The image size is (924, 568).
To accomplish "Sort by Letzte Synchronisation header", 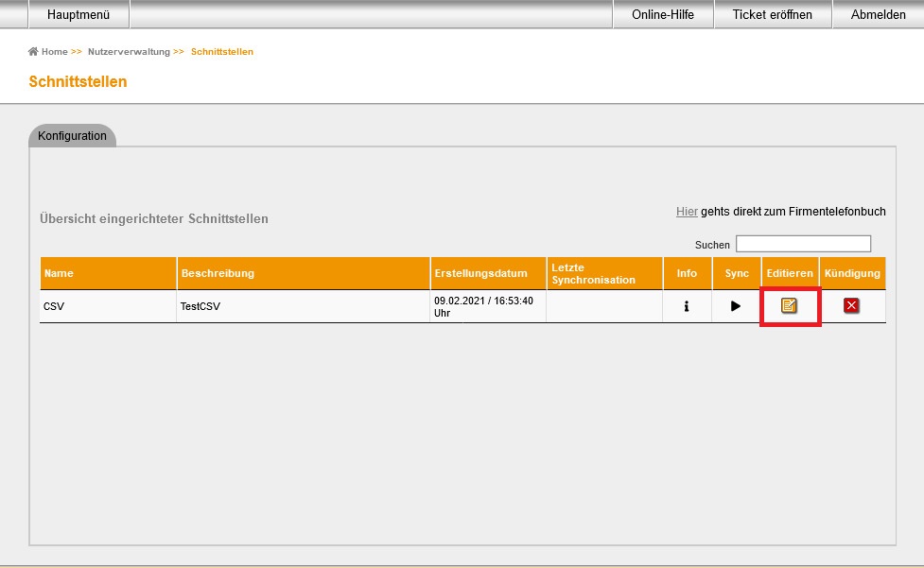I will [x=605, y=273].
